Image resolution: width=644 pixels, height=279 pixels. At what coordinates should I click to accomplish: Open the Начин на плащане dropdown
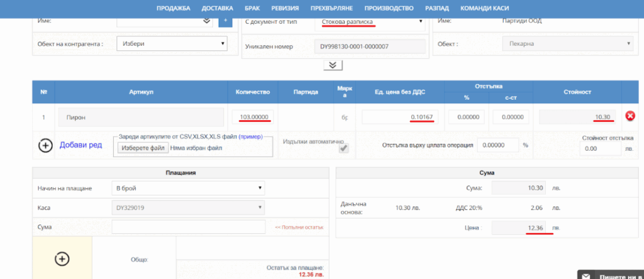[188, 188]
